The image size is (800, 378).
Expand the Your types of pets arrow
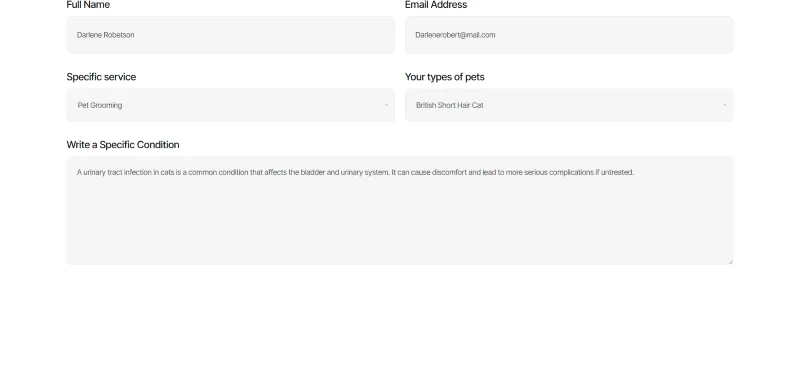tap(724, 105)
